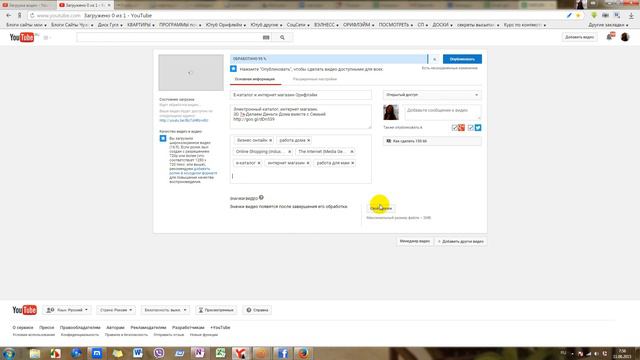640x360 pixels.
Task: Click the search magnifier button
Action: point(282,38)
